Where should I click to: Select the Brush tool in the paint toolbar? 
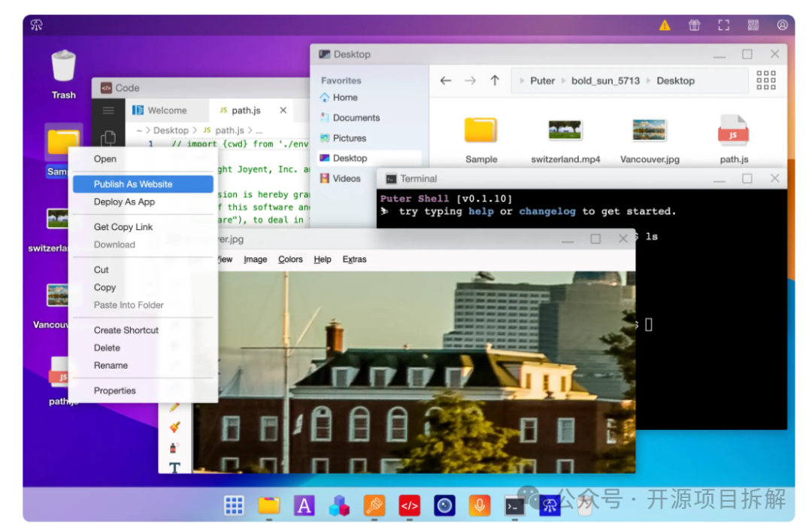(174, 427)
